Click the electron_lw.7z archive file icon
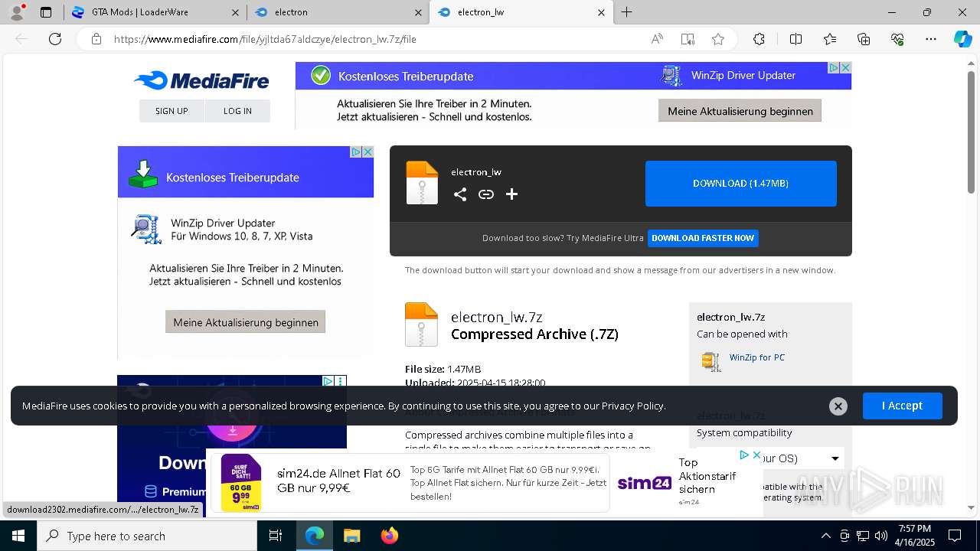980x551 pixels. click(x=421, y=324)
